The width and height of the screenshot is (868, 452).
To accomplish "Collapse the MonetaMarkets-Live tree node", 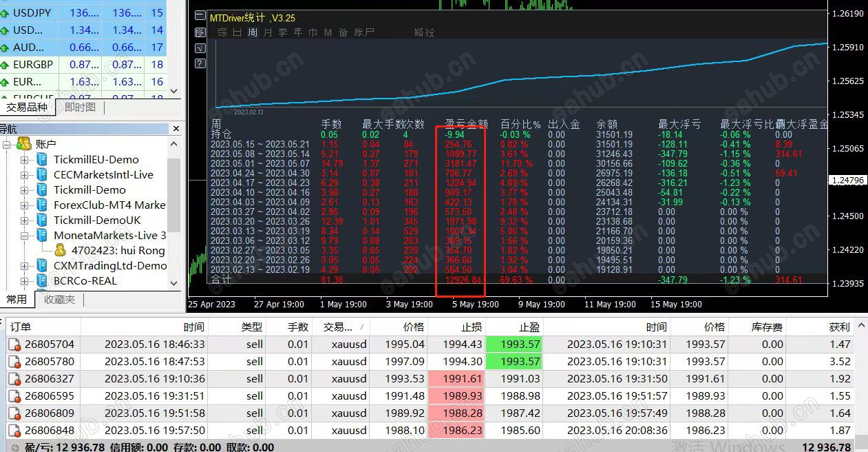I will [25, 236].
